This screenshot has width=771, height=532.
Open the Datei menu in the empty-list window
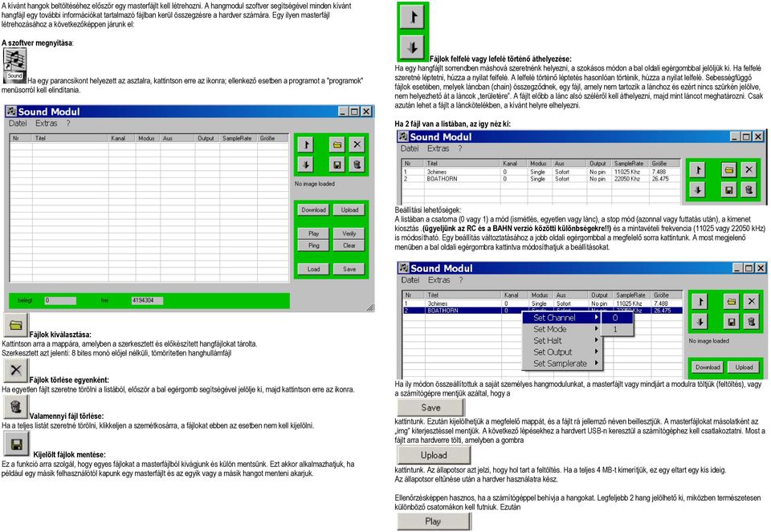(x=18, y=124)
